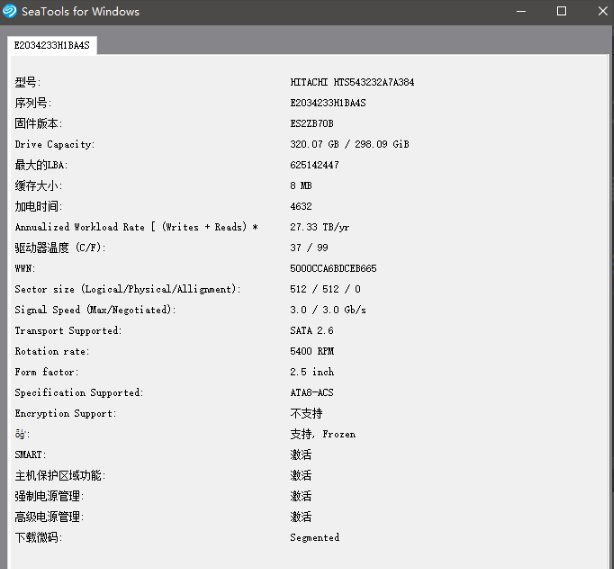
Task: Click the transport value SATA 2.6
Action: point(312,331)
